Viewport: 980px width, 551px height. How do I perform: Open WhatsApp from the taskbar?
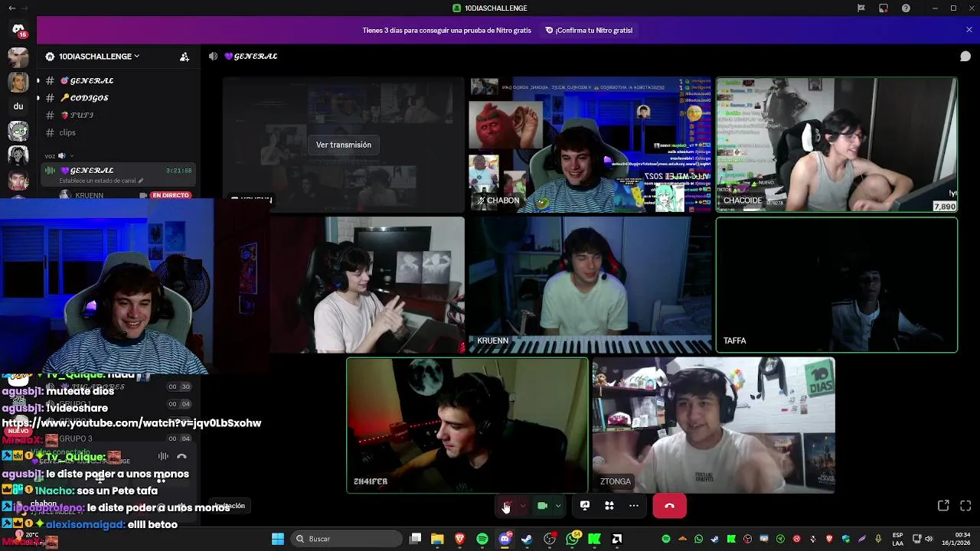click(572, 539)
